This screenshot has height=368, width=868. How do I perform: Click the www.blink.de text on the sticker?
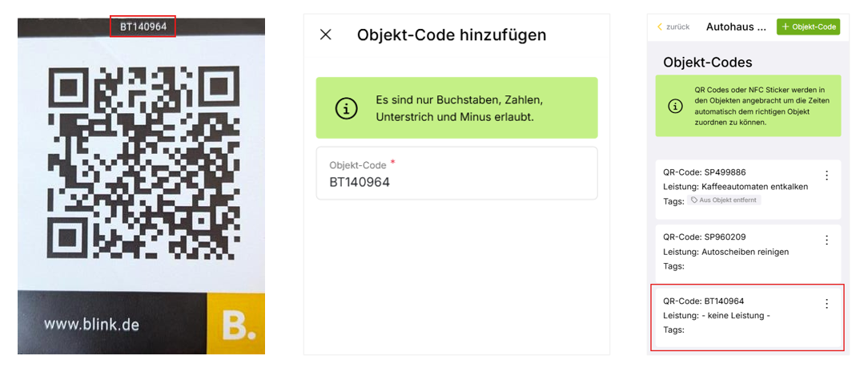(x=91, y=324)
